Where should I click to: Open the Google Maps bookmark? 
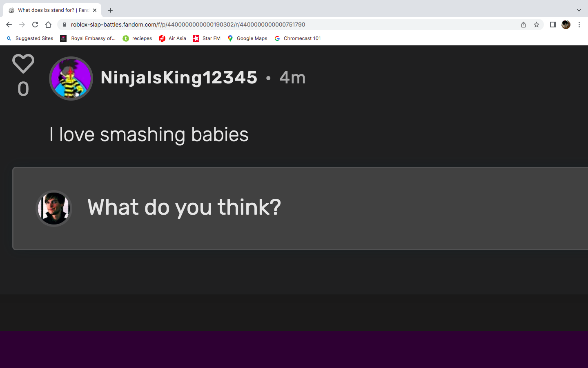point(247,38)
